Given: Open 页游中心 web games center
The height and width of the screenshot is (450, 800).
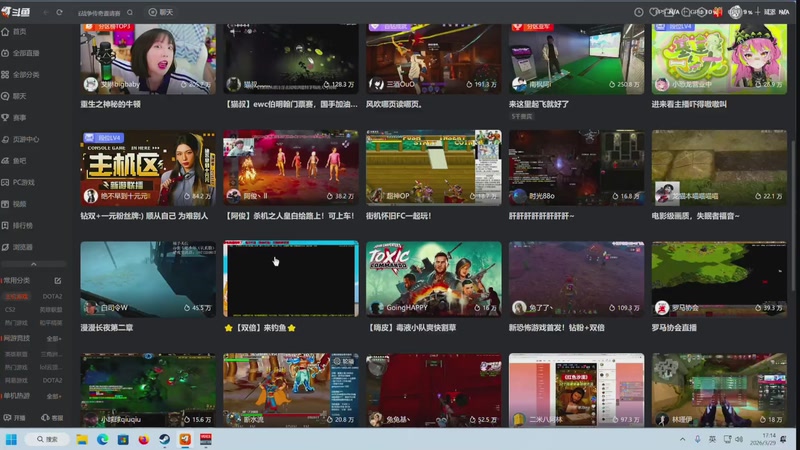Looking at the screenshot, I should (20, 139).
